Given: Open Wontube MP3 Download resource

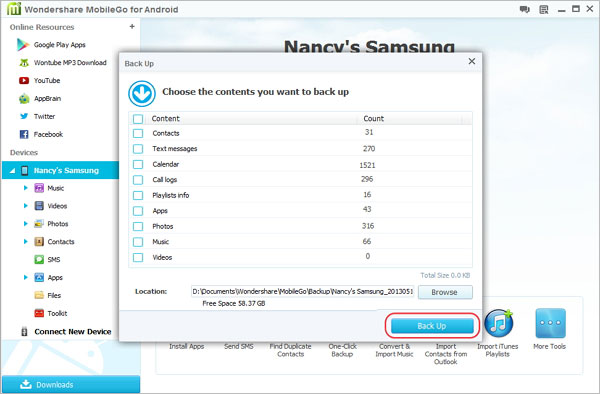Looking at the screenshot, I should pyautogui.click(x=62, y=63).
